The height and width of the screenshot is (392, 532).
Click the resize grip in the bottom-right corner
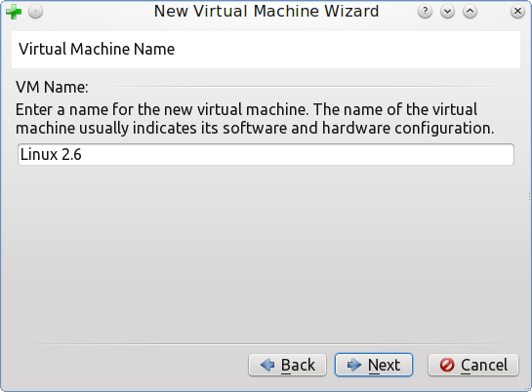528,388
